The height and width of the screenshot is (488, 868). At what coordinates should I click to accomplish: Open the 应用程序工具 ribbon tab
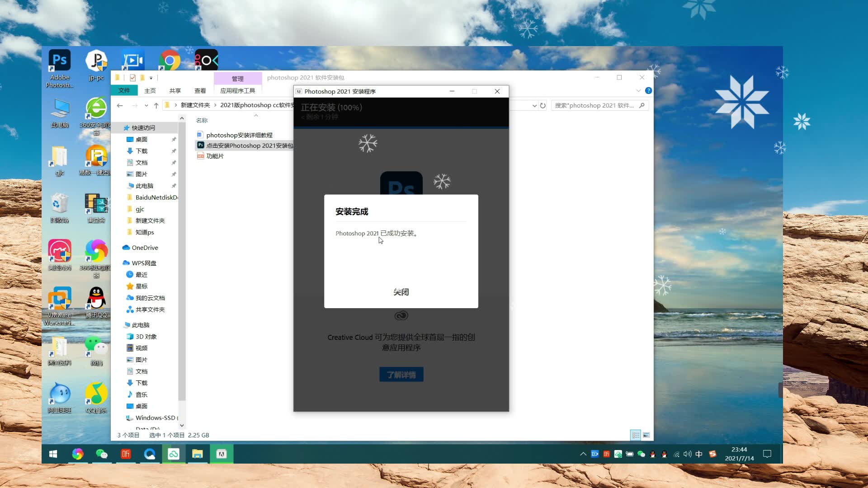point(237,90)
